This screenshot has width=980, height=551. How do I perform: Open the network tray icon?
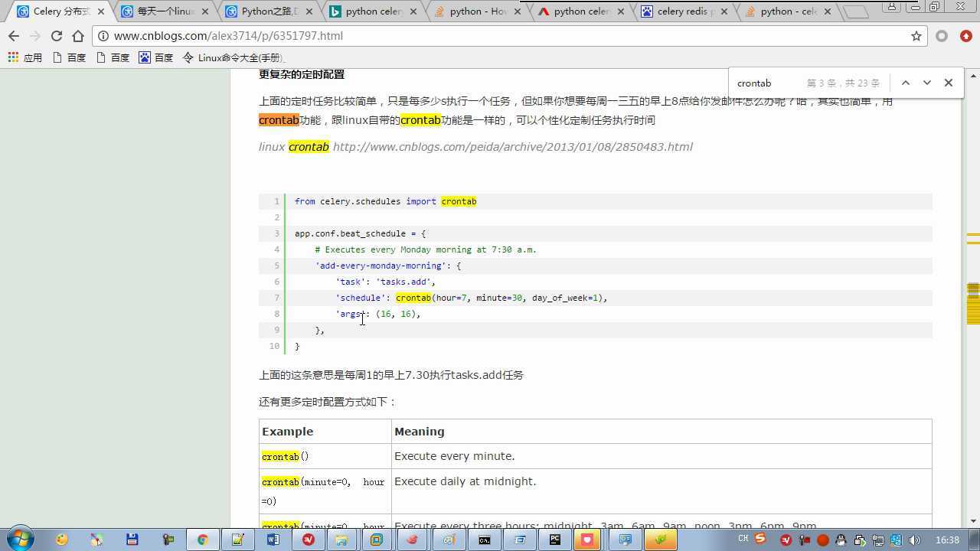click(x=878, y=540)
